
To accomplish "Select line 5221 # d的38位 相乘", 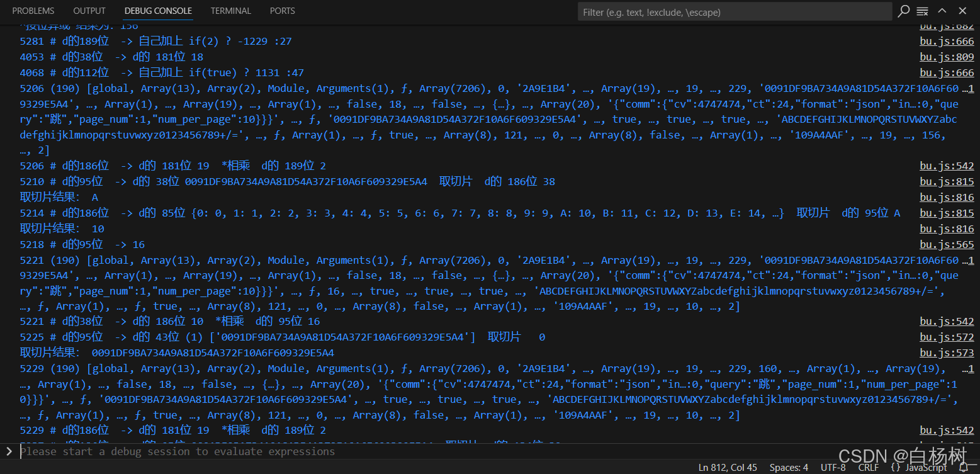I will [170, 321].
